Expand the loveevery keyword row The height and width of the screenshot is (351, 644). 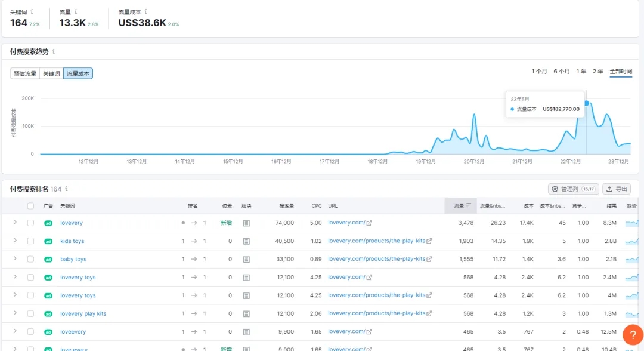pos(15,331)
